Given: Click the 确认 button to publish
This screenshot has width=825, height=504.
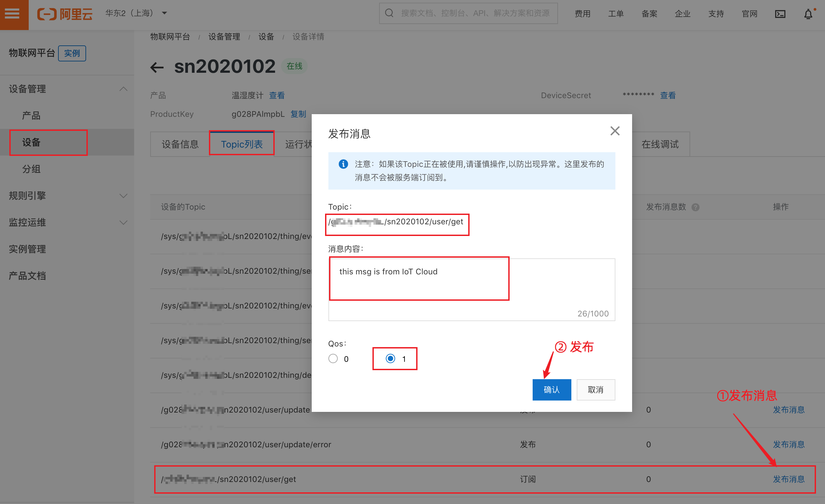Looking at the screenshot, I should (x=551, y=390).
